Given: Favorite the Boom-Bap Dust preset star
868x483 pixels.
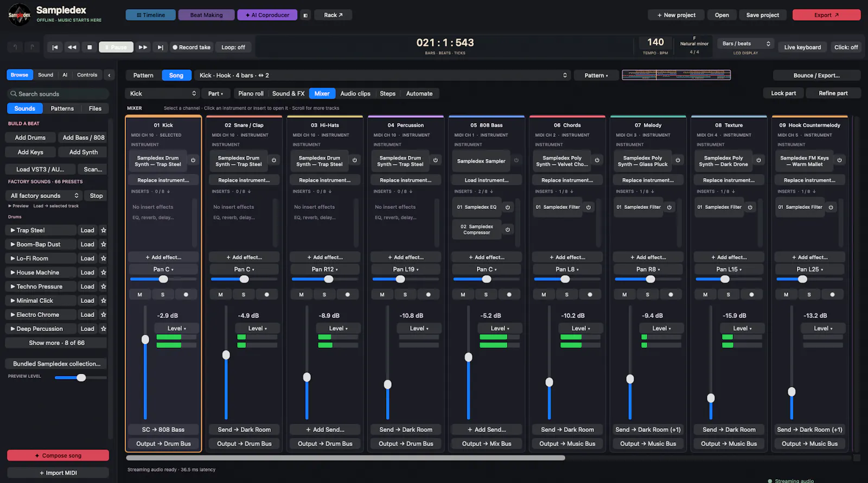Looking at the screenshot, I should tap(104, 244).
